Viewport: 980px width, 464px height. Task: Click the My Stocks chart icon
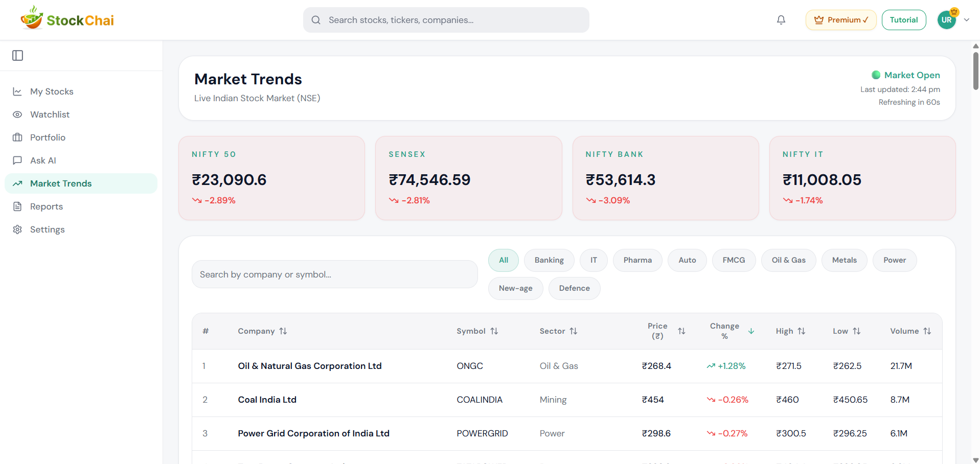pos(17,91)
